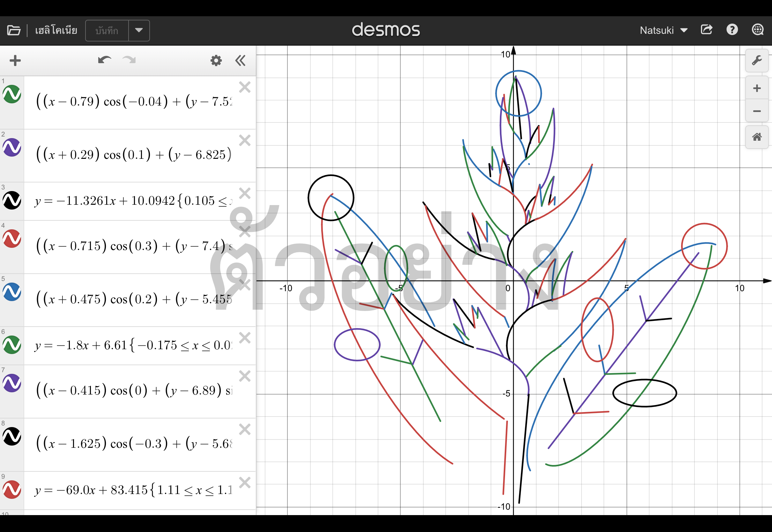Click the add expression plus button

[15, 61]
